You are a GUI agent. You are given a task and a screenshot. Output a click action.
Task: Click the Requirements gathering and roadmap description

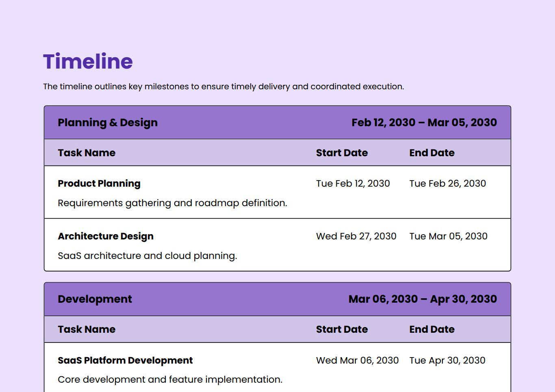172,203
